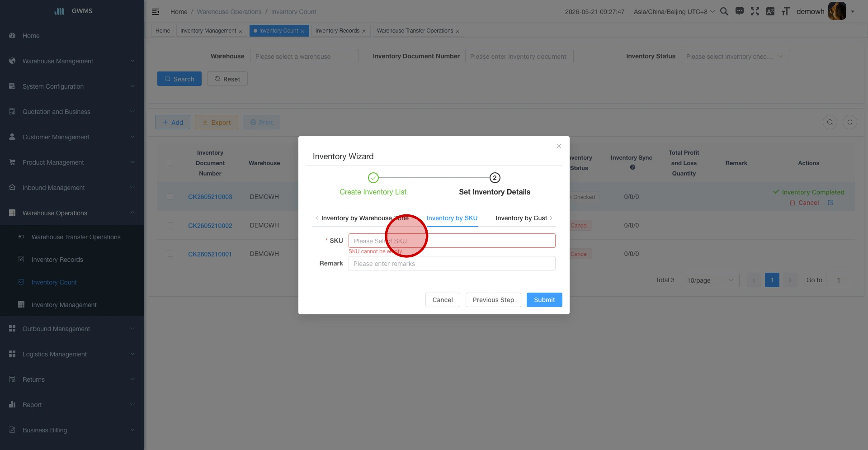Open the font size icon

[x=786, y=11]
